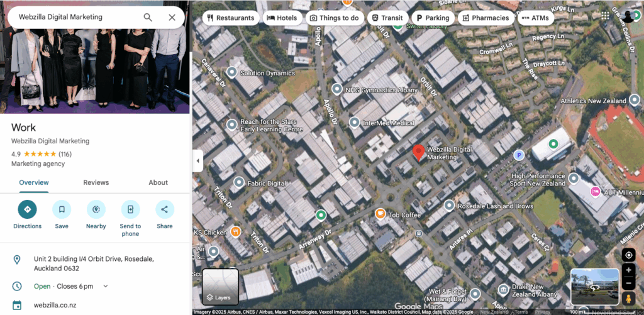Open Street View Pegman control
This screenshot has width=644, height=315.
click(x=628, y=299)
